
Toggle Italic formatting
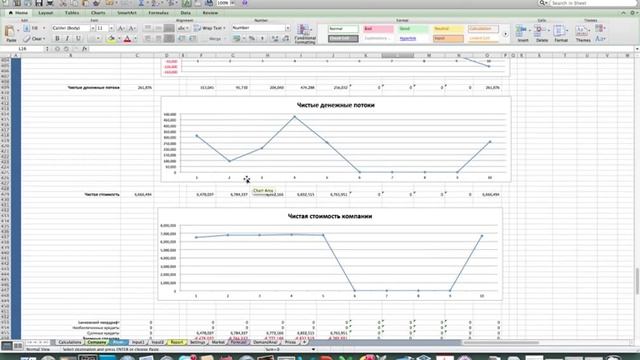67,39
